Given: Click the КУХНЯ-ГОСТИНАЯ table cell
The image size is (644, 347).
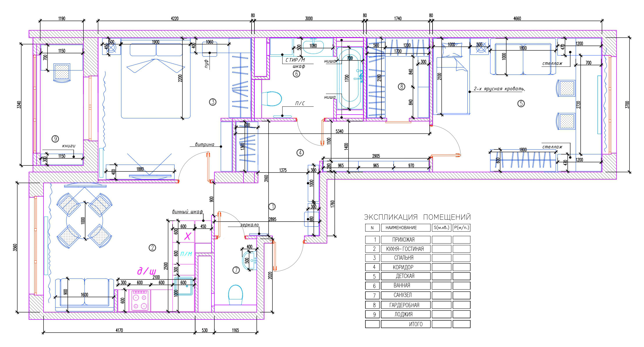Looking at the screenshot, I should 406,249.
